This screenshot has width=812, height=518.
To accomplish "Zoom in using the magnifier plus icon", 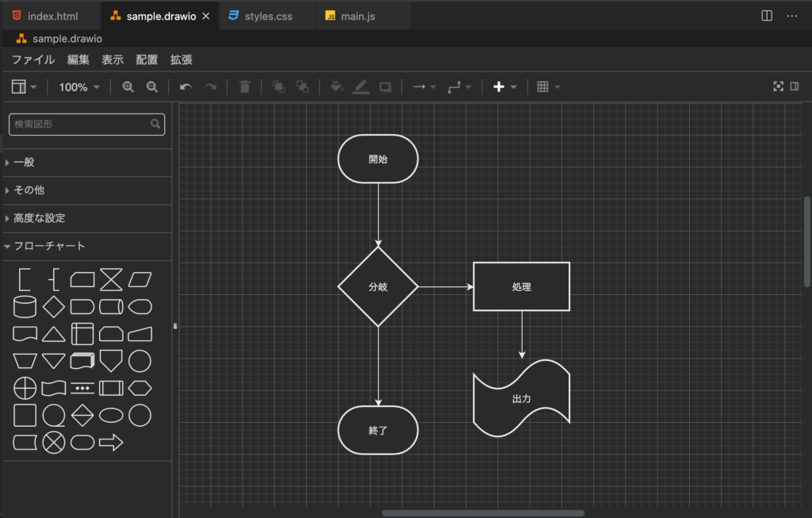I will 128,87.
